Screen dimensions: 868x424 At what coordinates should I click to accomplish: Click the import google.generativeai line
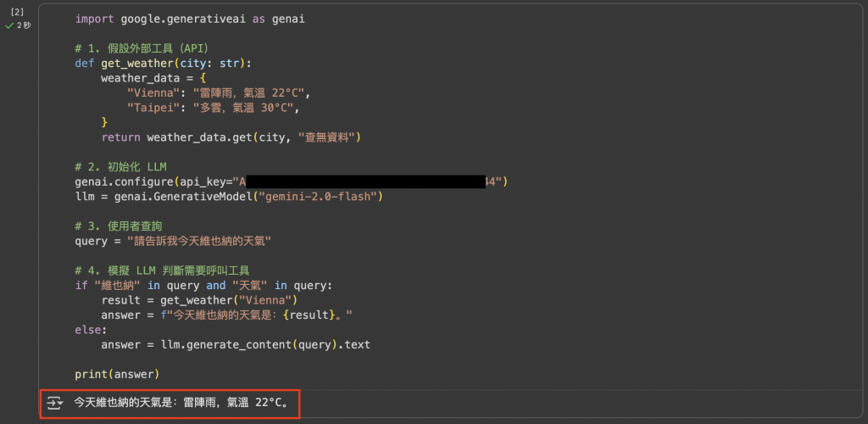tap(190, 20)
